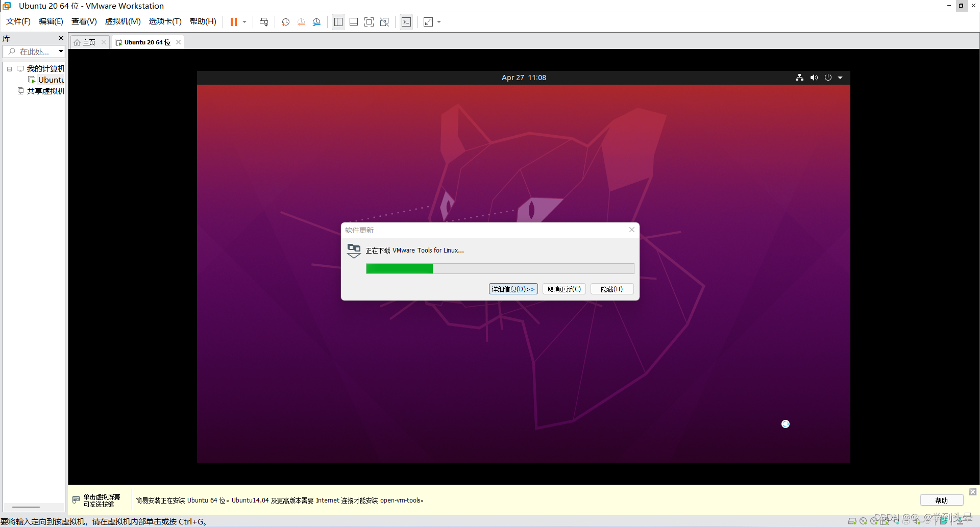Image resolution: width=980 pixels, height=527 pixels.
Task: Click the first CD/DVD drive status icon
Action: click(863, 521)
